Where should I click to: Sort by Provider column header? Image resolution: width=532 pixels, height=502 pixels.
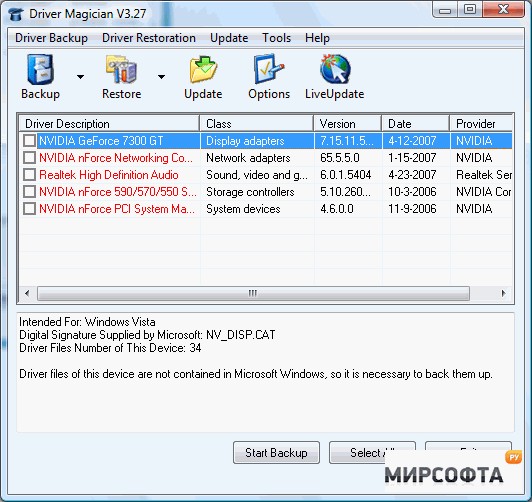(x=481, y=123)
